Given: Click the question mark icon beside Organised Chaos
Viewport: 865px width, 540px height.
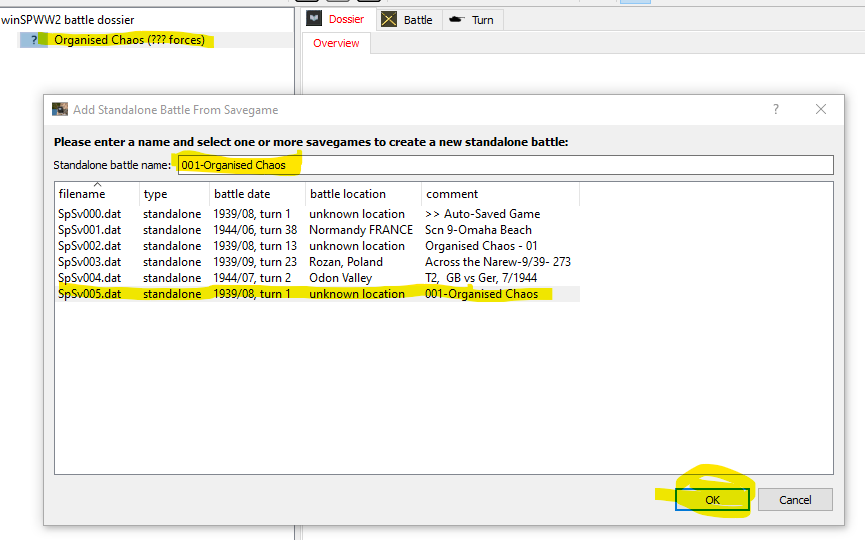Looking at the screenshot, I should (34, 40).
